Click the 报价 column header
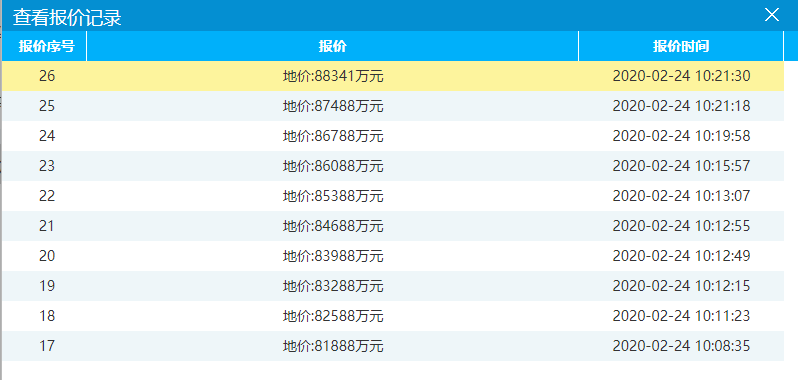This screenshot has width=798, height=380. click(x=333, y=46)
